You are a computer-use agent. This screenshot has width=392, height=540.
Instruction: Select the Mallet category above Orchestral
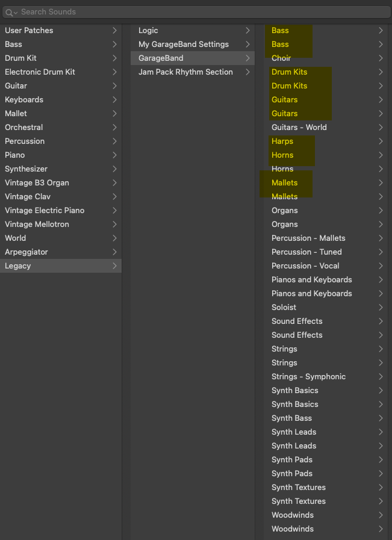[x=61, y=113]
